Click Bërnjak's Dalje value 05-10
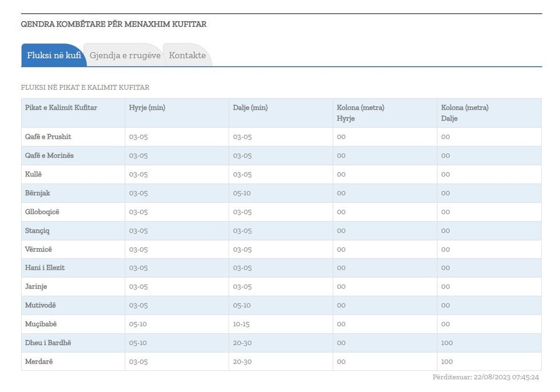Image resolution: width=560 pixels, height=392 pixels. (x=242, y=193)
